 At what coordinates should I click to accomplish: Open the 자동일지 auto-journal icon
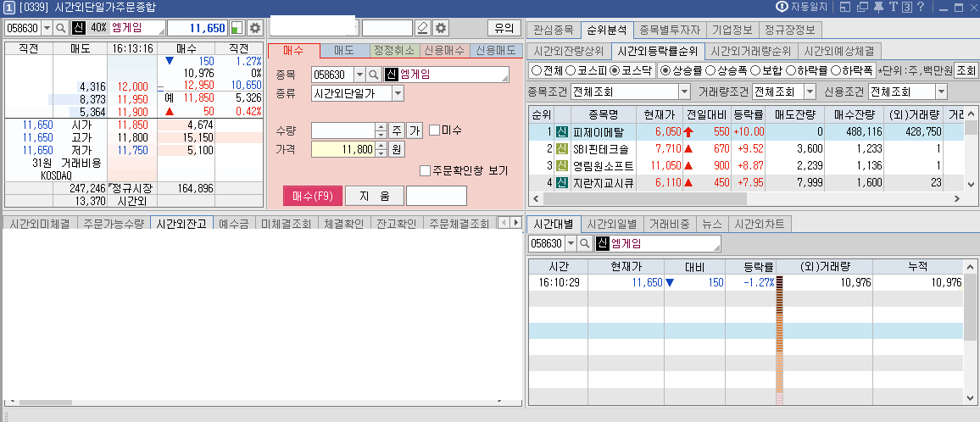tap(781, 8)
